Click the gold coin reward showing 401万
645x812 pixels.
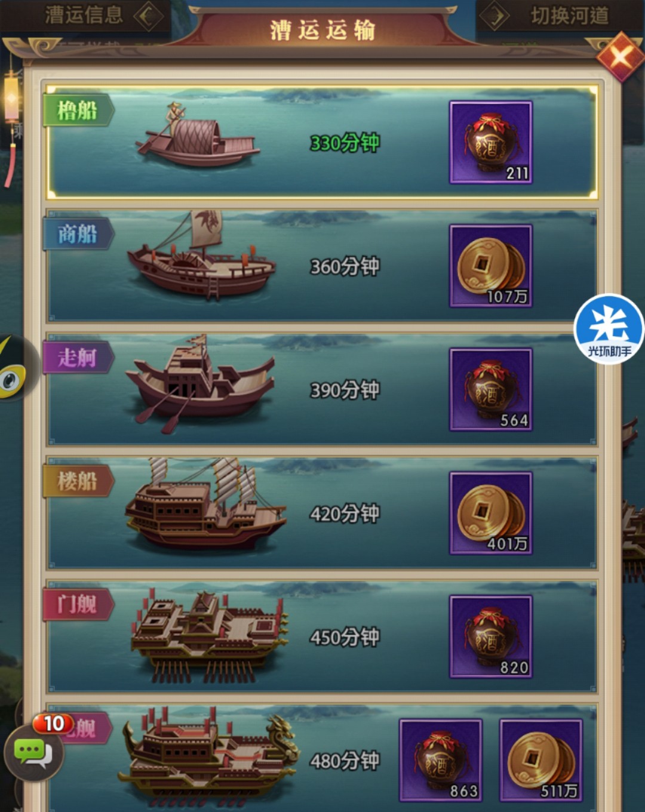[491, 513]
